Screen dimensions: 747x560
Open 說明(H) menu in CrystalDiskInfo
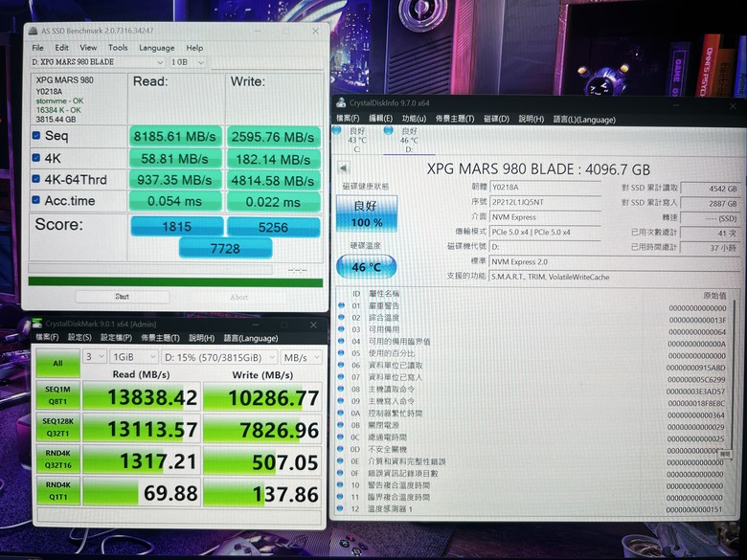[532, 119]
